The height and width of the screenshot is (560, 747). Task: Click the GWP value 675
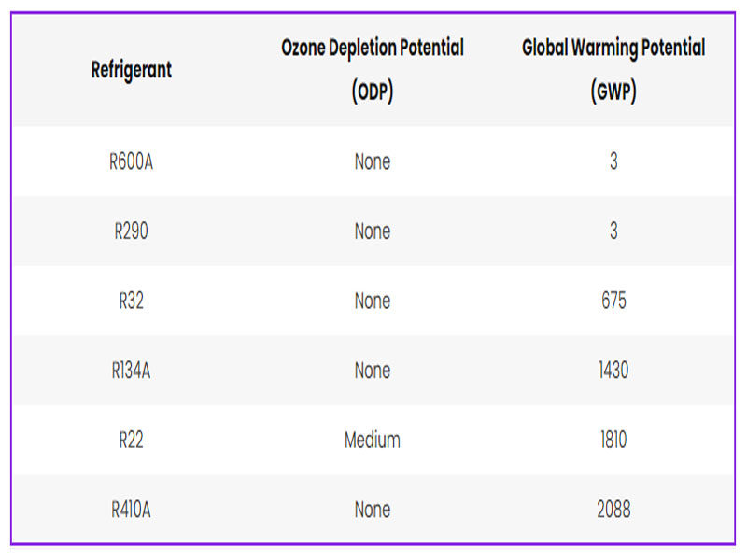(613, 301)
